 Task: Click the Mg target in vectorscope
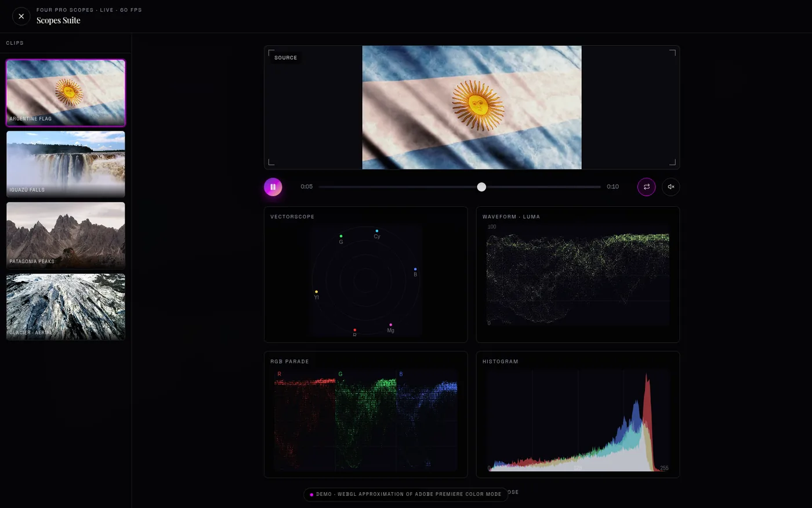[x=390, y=328]
